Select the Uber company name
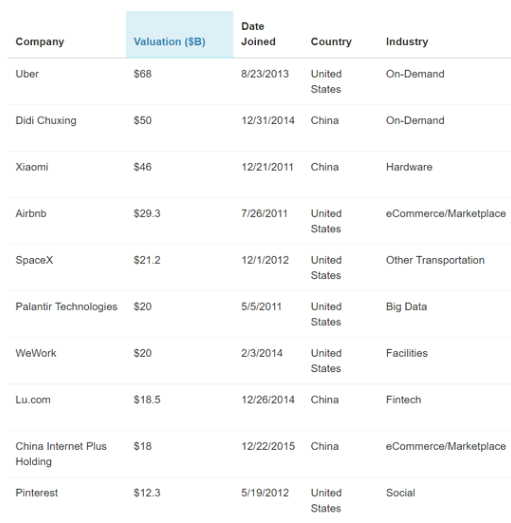511x523 pixels. pyautogui.click(x=27, y=74)
